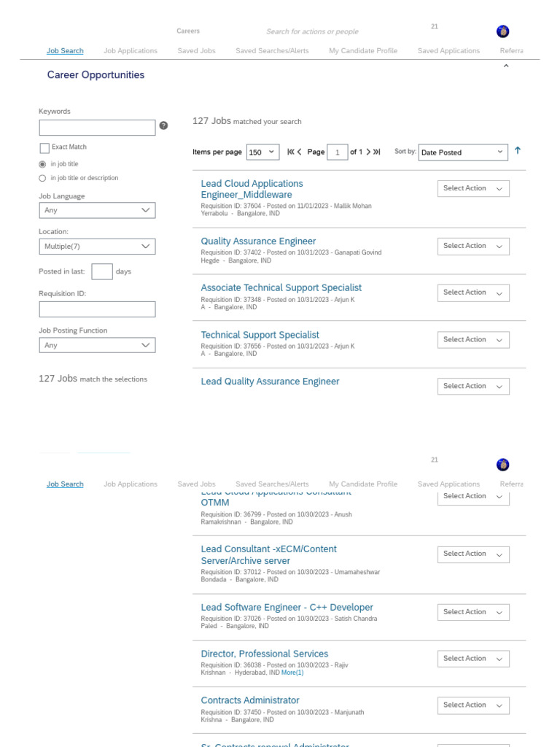Enable the Exact Match checkbox
This screenshot has height=747, width=560.
point(44,148)
